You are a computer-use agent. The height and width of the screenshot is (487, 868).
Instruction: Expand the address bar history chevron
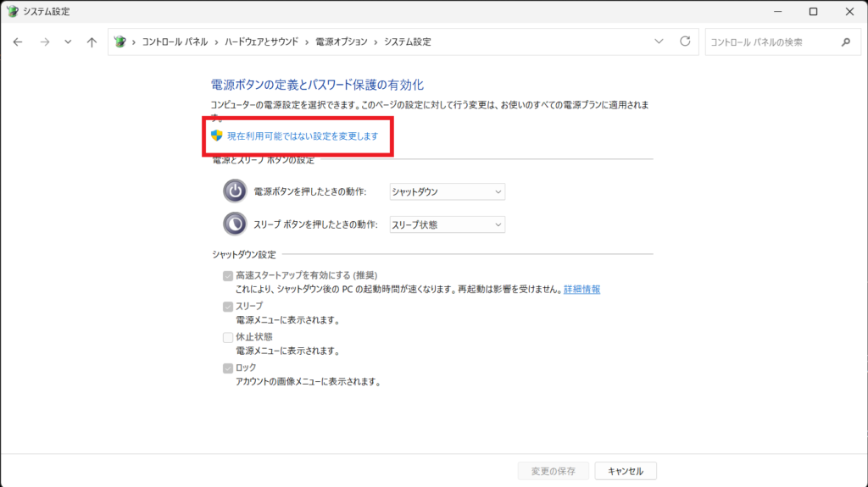click(659, 42)
